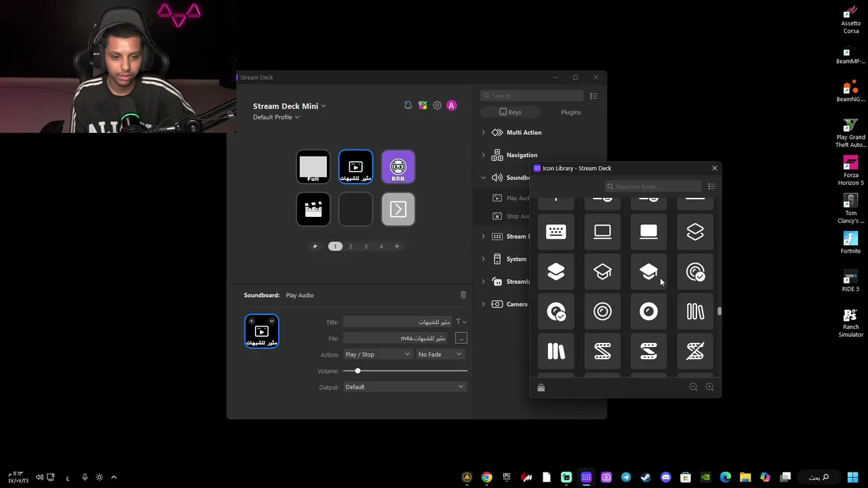Open the Default Profile dropdown
868x488 pixels.
tap(276, 117)
